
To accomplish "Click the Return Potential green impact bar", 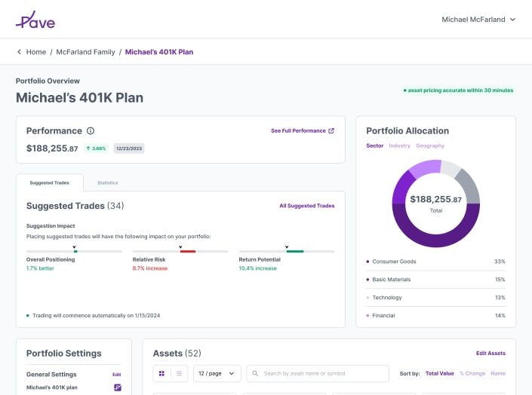I will (295, 251).
